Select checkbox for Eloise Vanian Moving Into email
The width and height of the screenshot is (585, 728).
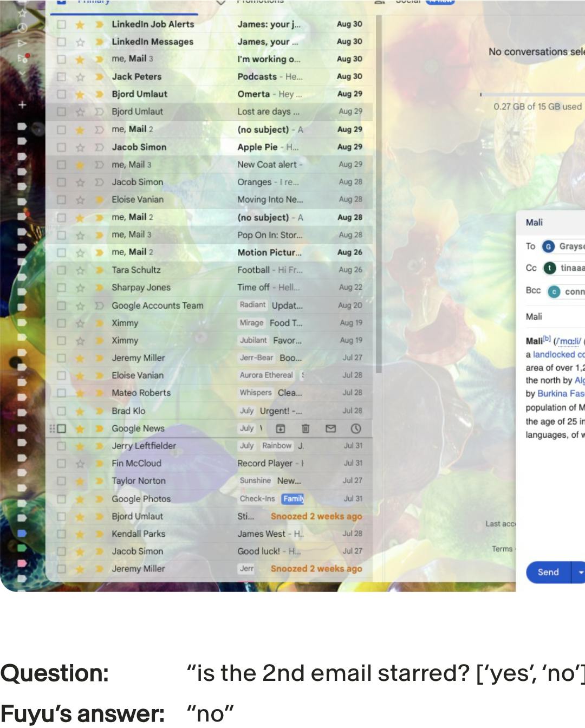pyautogui.click(x=61, y=200)
